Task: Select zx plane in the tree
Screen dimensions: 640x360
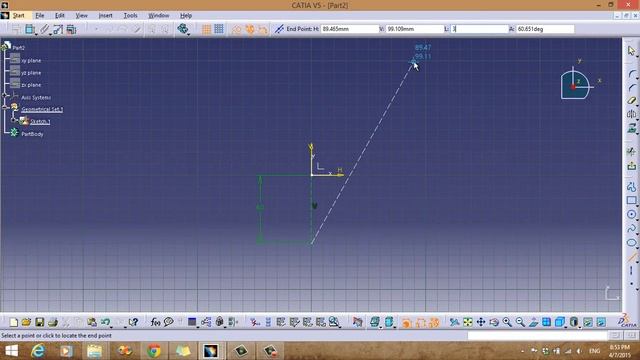Action: 31,85
